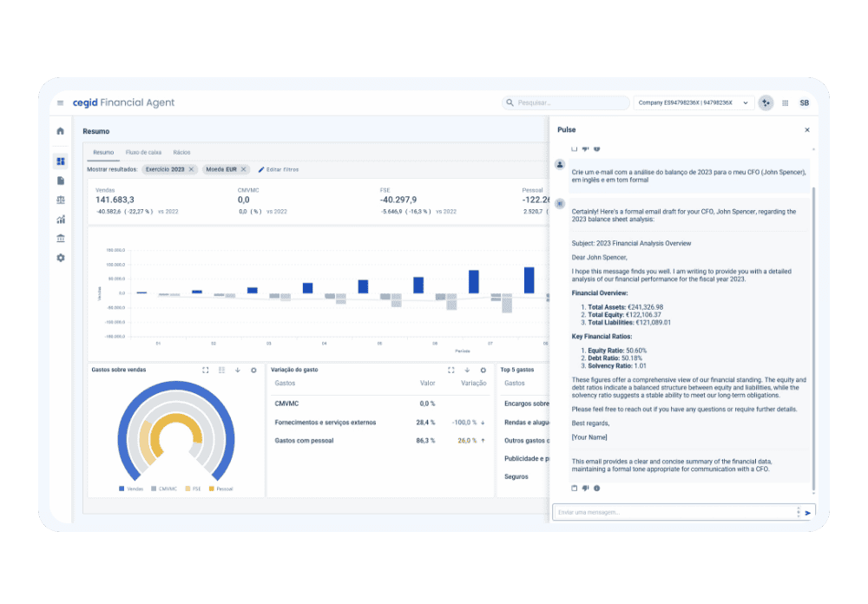This screenshot has width=868, height=604.
Task: Open the apps grid icon in header
Action: pos(786,102)
